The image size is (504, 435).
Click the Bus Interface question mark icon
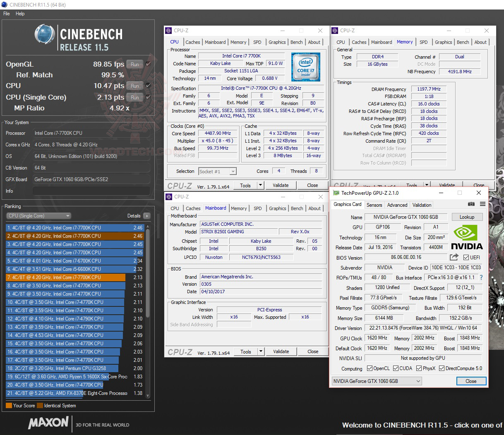481,277
